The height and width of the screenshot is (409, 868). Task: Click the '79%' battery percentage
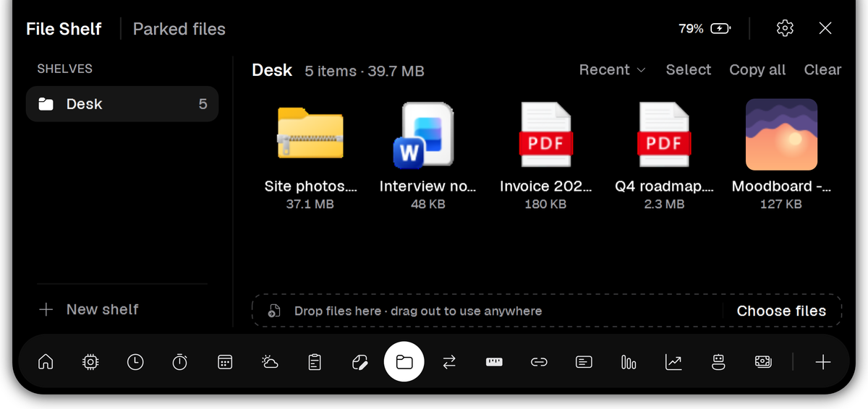(691, 29)
